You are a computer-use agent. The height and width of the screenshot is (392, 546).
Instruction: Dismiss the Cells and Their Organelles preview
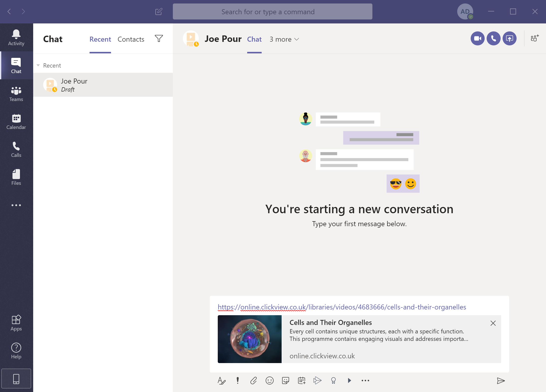point(493,323)
